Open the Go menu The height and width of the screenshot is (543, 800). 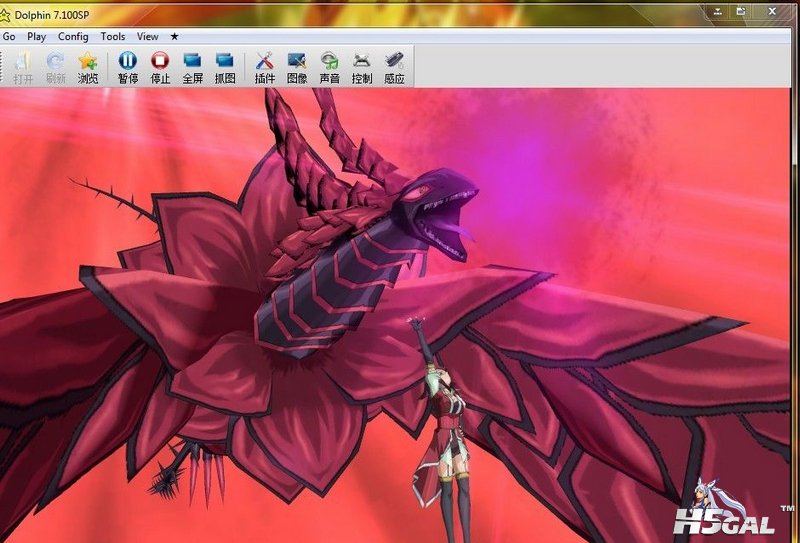pos(9,37)
